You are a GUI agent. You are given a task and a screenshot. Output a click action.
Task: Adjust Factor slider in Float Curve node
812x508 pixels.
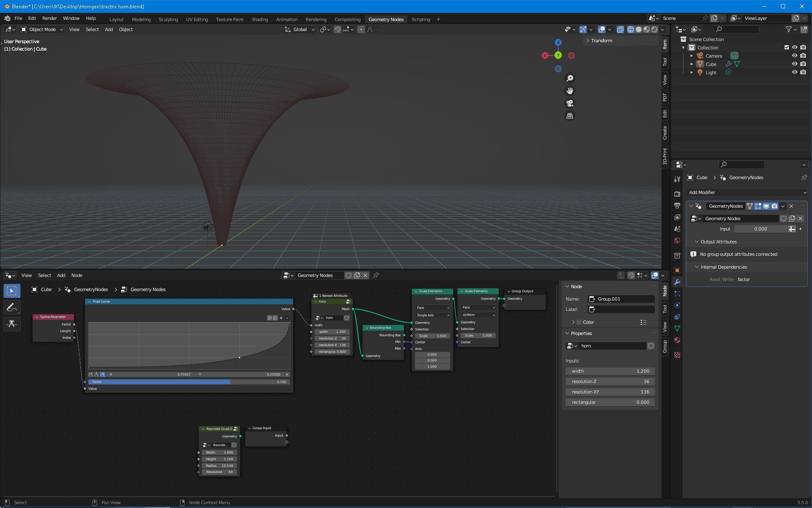click(x=189, y=382)
